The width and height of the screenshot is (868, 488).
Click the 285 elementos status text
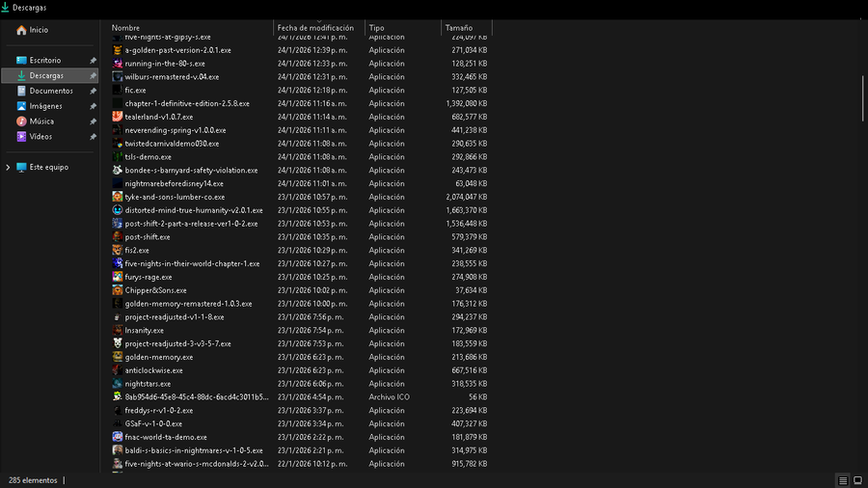pyautogui.click(x=33, y=480)
